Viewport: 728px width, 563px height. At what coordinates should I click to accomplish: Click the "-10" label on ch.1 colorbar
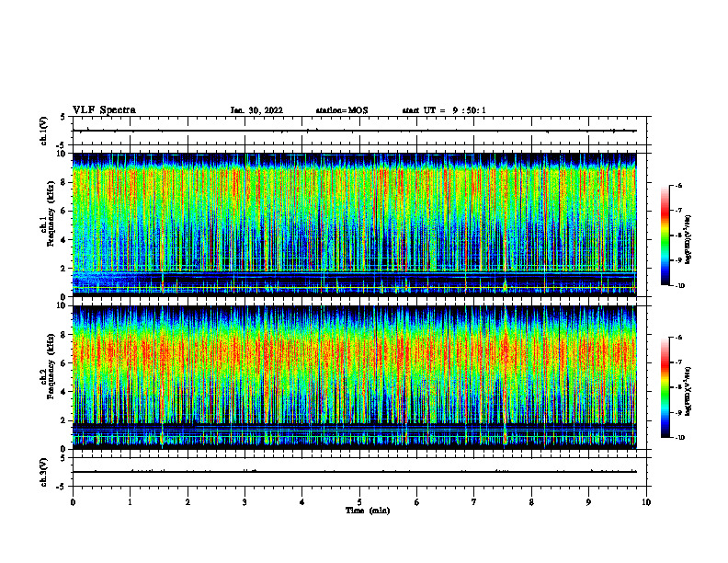pos(679,286)
